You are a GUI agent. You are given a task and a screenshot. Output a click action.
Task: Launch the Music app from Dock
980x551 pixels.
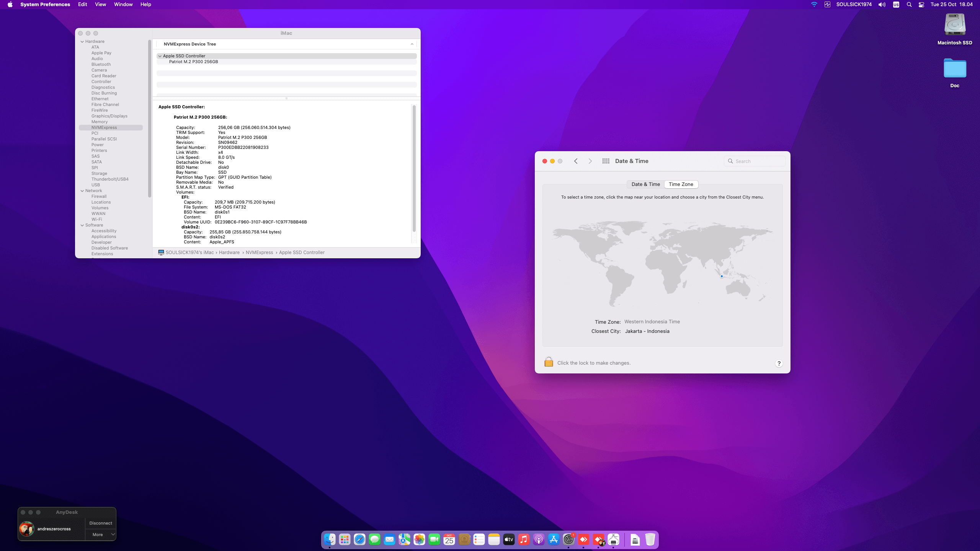click(524, 540)
